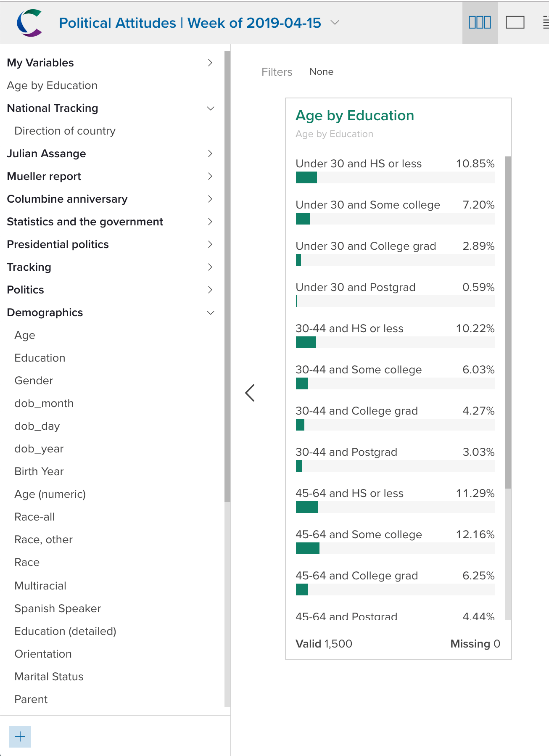
Task: Open the dataset title dropdown arrow
Action: pyautogui.click(x=335, y=22)
